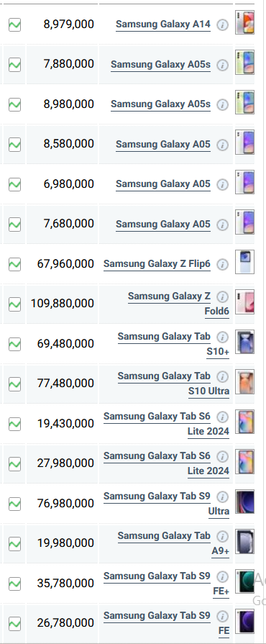This screenshot has width=266, height=644.
Task: Open info icon for Galaxy Tab S9 Ultra
Action: (222, 497)
